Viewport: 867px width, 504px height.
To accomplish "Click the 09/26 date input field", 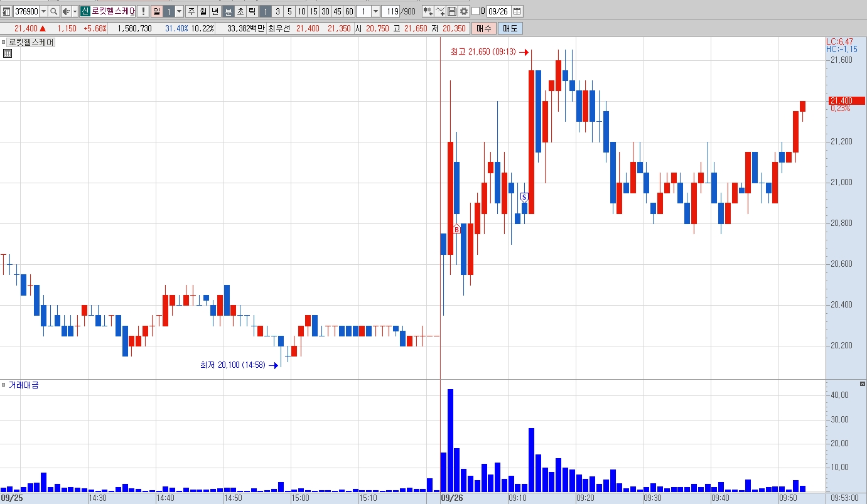I will click(x=498, y=11).
